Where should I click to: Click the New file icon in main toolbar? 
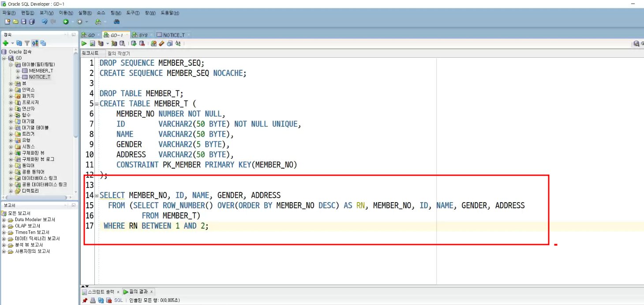coord(7,22)
